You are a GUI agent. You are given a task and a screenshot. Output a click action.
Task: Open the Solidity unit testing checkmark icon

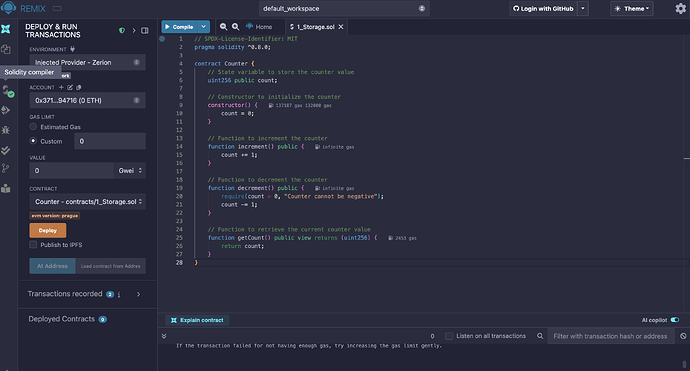tap(6, 150)
